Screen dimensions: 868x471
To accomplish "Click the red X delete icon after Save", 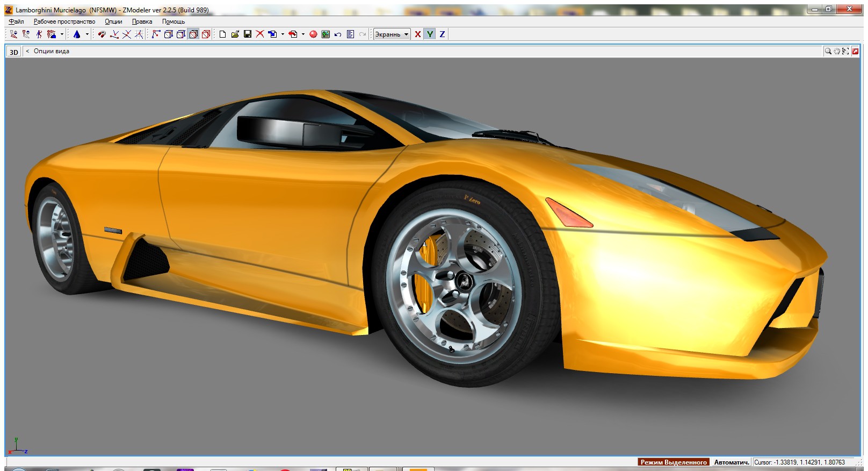I will (x=260, y=34).
